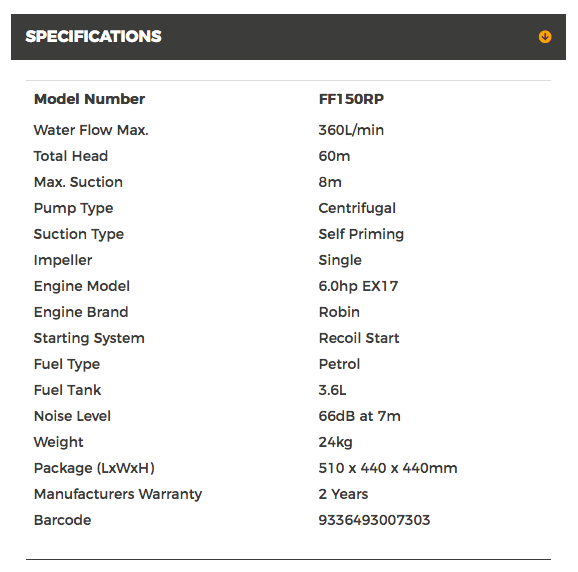Select the Recoil Start value
The width and height of the screenshot is (578, 572).
tap(359, 338)
